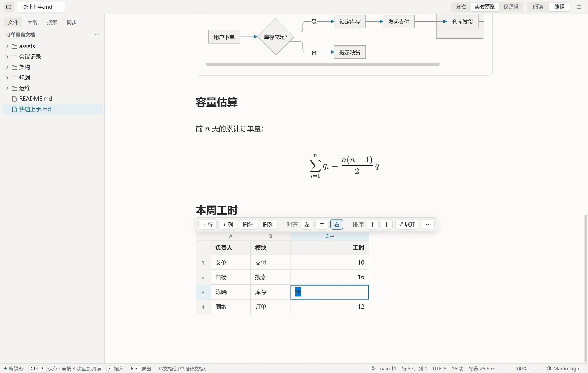Open the 同步 sync tab
The height and width of the screenshot is (373, 588).
pyautogui.click(x=72, y=22)
